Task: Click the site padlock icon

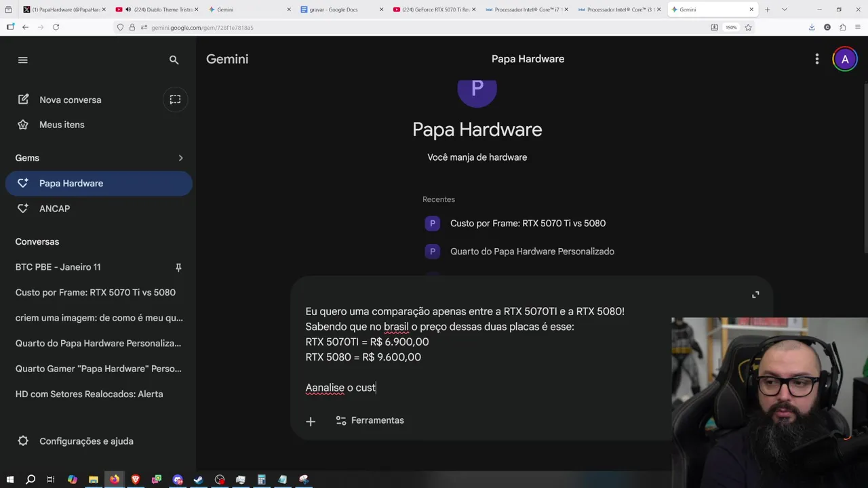Action: (x=132, y=27)
